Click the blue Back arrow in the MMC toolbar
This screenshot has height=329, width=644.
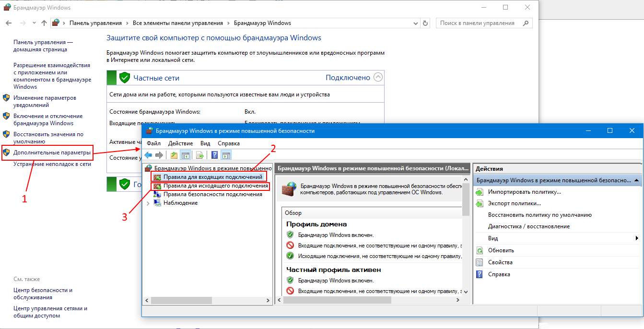pos(148,155)
